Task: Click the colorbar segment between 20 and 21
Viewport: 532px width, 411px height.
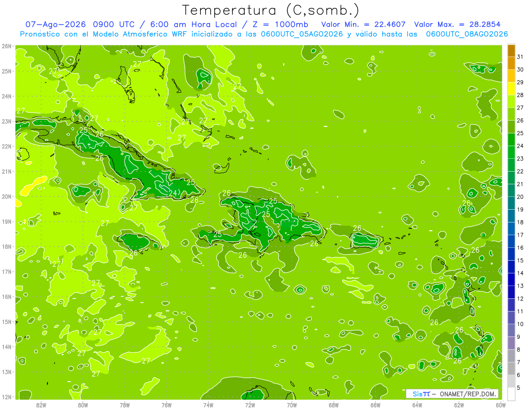Action: [511, 190]
